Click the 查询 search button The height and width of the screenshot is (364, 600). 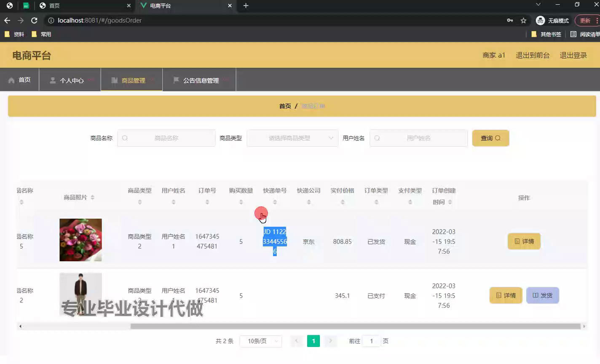[490, 138]
